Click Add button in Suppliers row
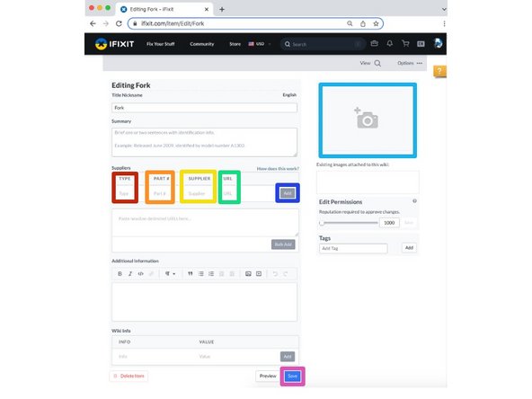The image size is (532, 399). 288,193
